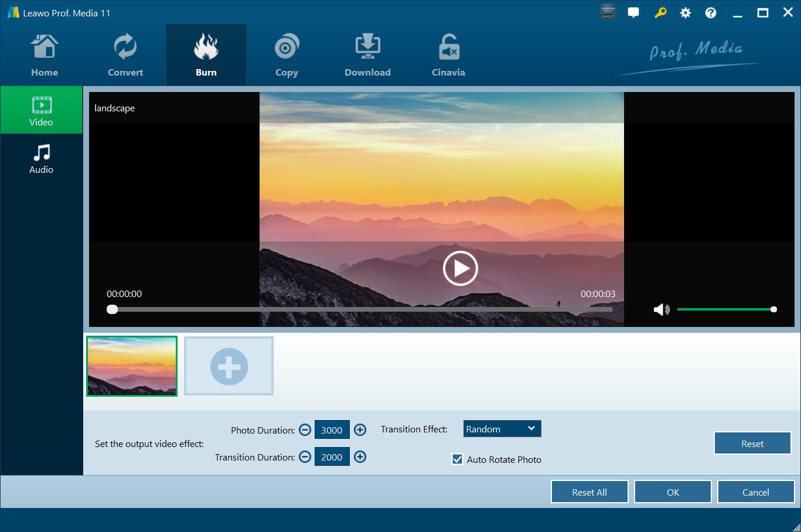Open the settings gear icon
Screen dimensions: 801x532
[685, 13]
